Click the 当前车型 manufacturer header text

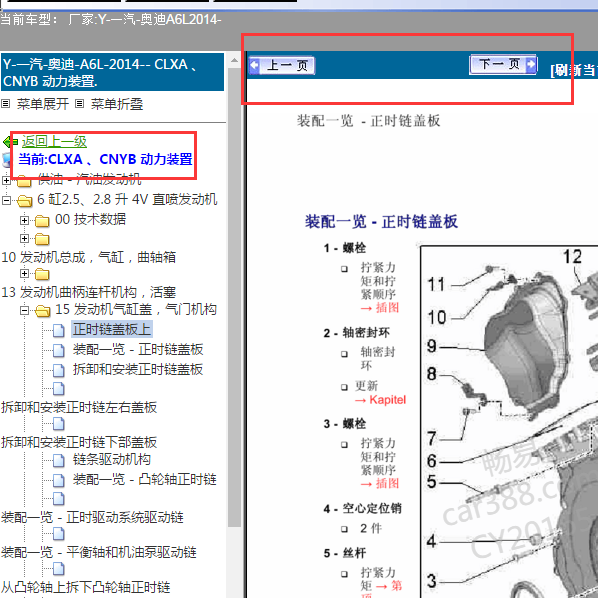[111, 19]
